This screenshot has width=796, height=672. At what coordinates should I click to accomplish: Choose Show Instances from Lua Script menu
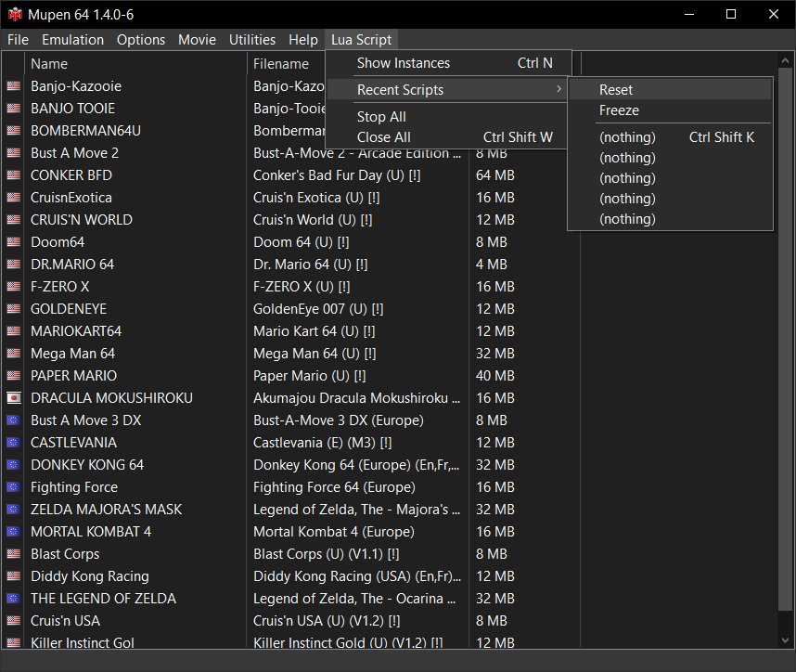click(448, 63)
